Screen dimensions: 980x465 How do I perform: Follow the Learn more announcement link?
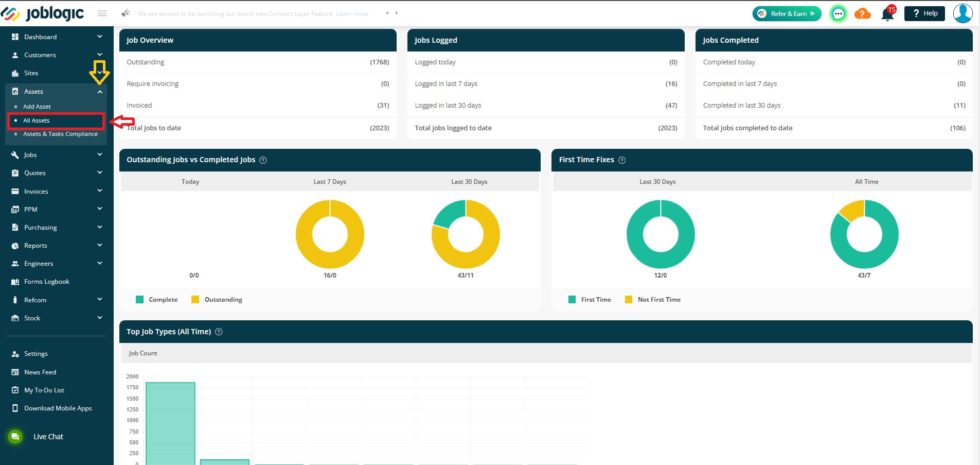coord(352,14)
